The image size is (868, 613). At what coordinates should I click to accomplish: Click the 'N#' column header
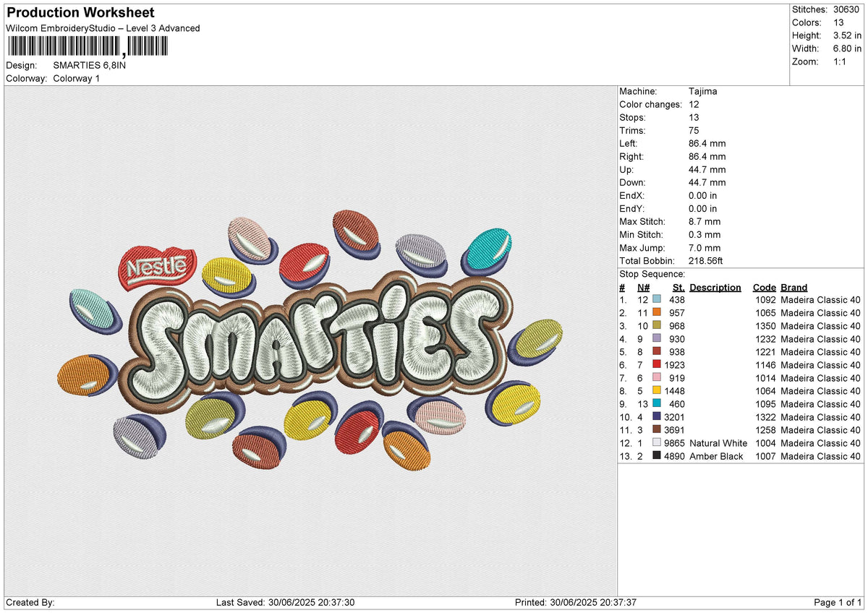click(643, 288)
